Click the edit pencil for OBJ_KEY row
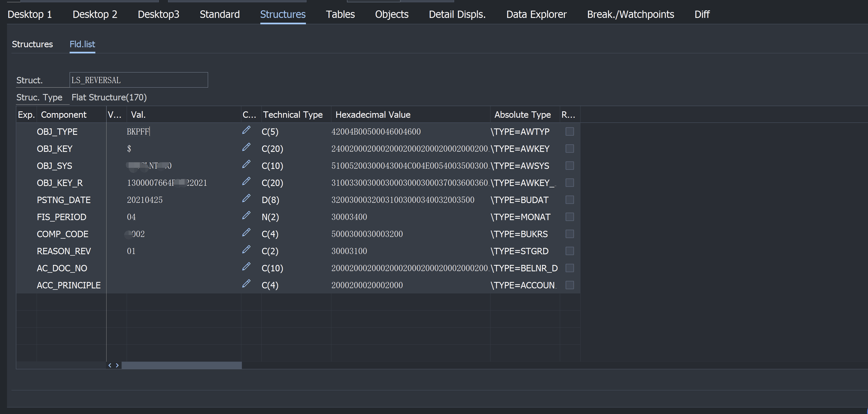Image resolution: width=868 pixels, height=414 pixels. (x=246, y=147)
